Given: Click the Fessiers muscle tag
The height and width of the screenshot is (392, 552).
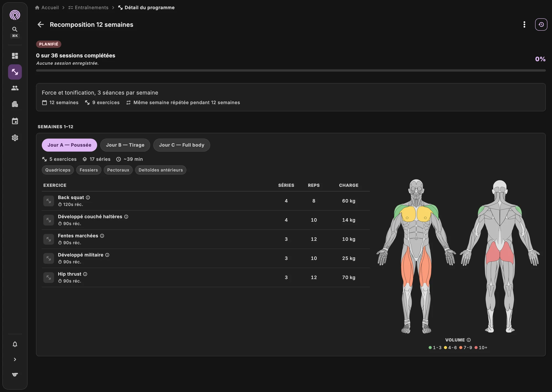Looking at the screenshot, I should tap(89, 170).
